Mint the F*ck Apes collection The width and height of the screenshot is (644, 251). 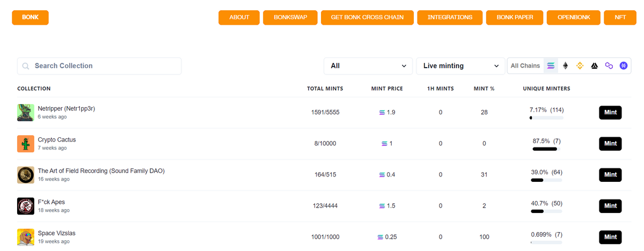[x=610, y=206]
